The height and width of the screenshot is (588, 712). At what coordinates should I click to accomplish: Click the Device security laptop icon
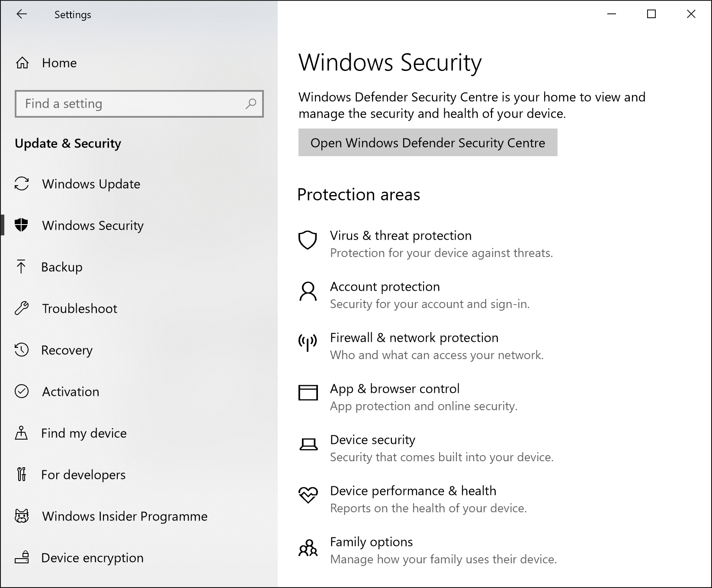tap(308, 444)
